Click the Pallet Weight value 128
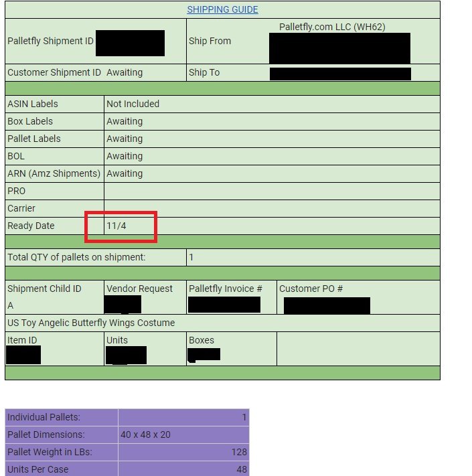This screenshot has height=476, width=472. (239, 452)
